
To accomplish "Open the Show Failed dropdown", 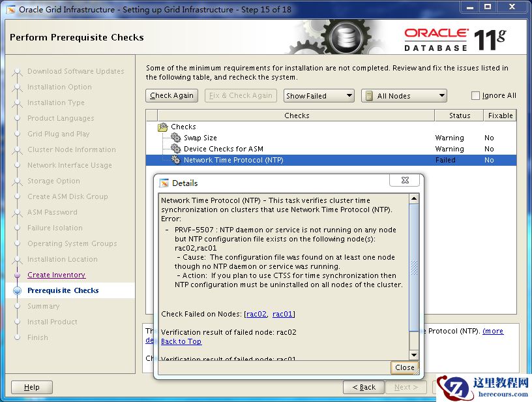I will pos(319,96).
